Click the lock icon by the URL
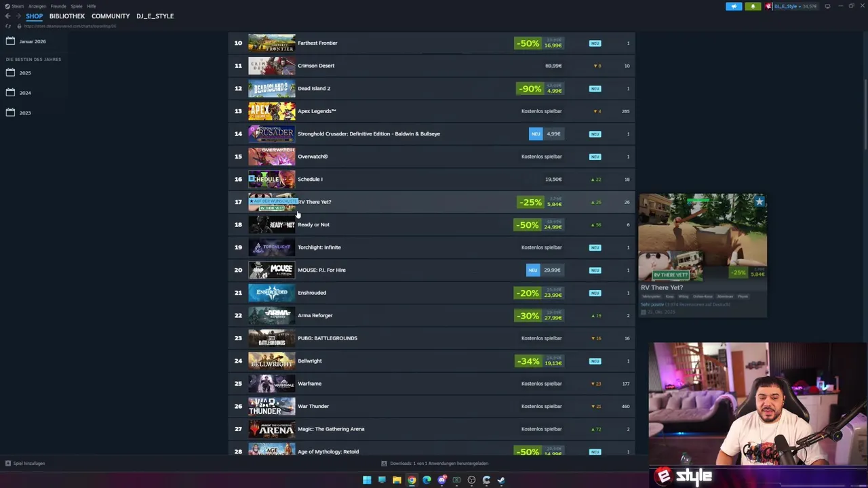 tap(19, 26)
